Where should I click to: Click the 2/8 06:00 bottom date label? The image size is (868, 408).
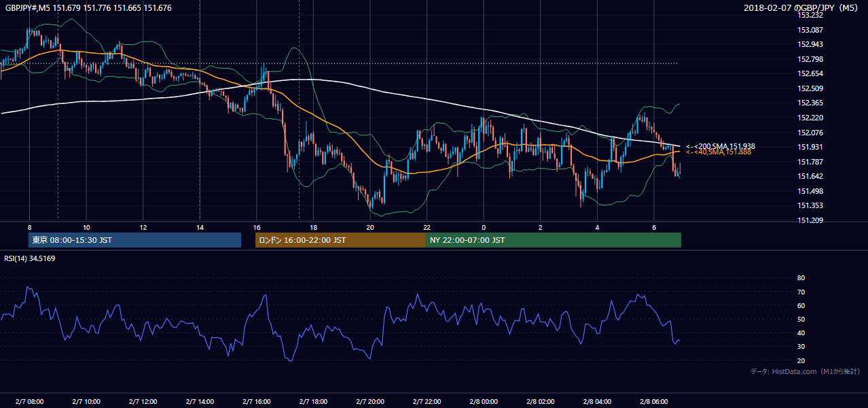pos(654,402)
